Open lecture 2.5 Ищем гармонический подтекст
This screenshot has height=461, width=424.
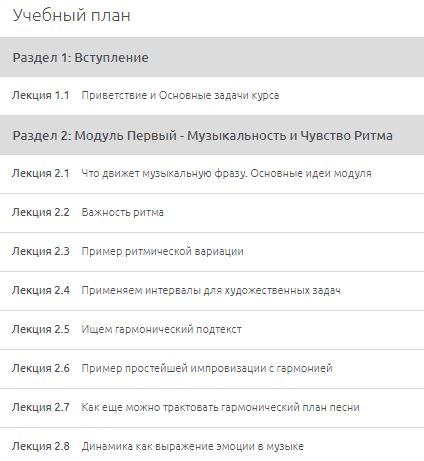[x=212, y=330]
